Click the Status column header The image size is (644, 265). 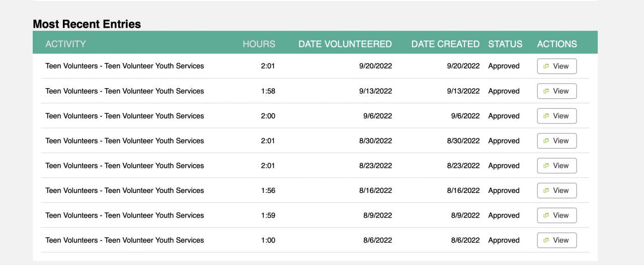click(x=505, y=44)
